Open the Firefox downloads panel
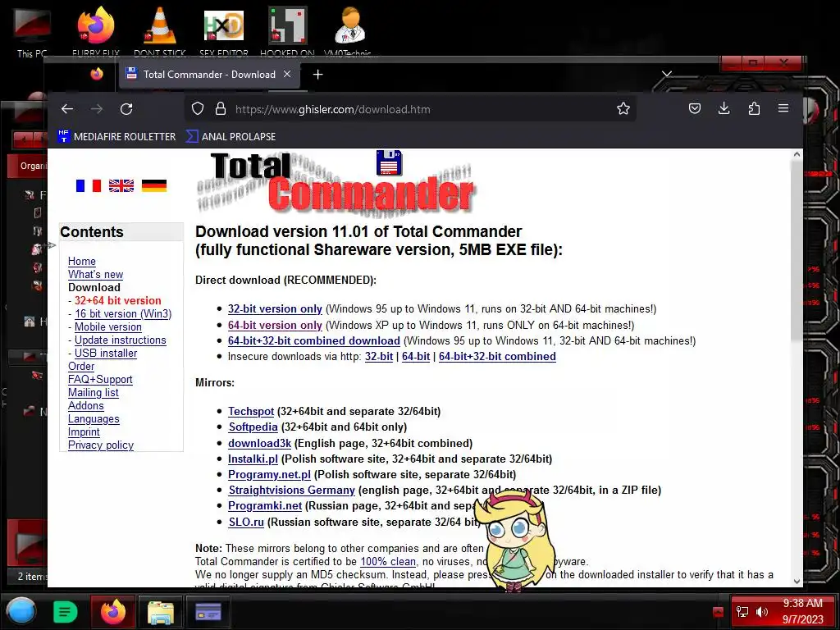Screen dimensions: 840x630 point(724,109)
